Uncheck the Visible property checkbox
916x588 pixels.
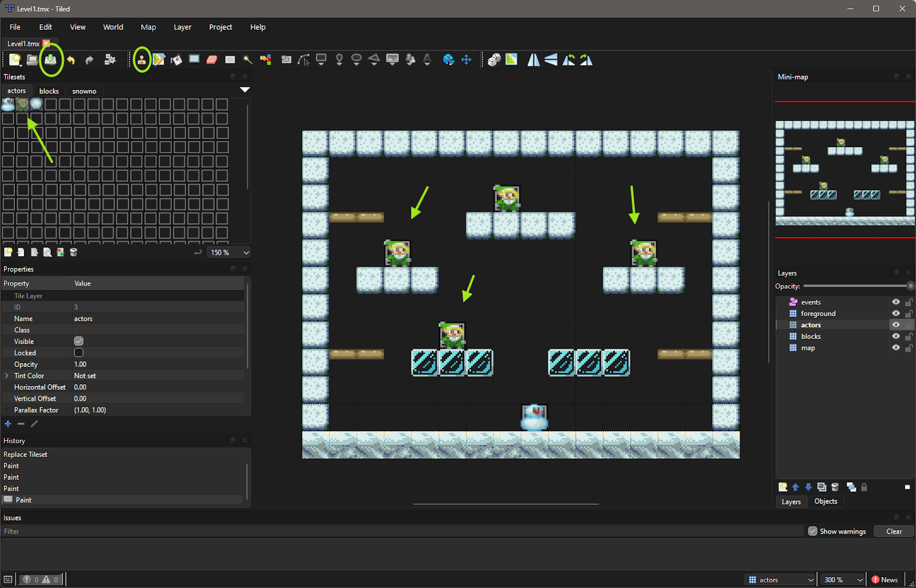(79, 341)
